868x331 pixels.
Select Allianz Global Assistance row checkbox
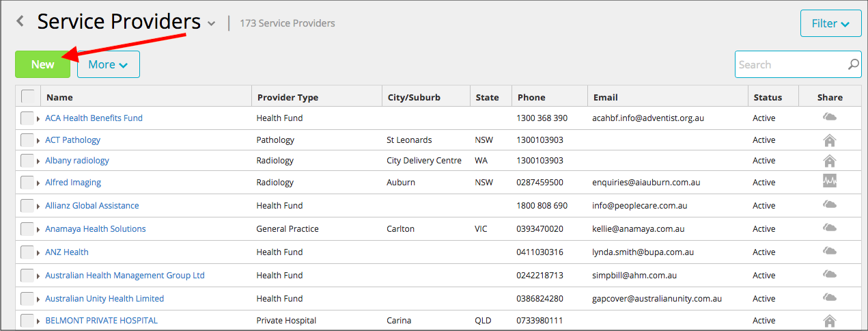(x=27, y=206)
